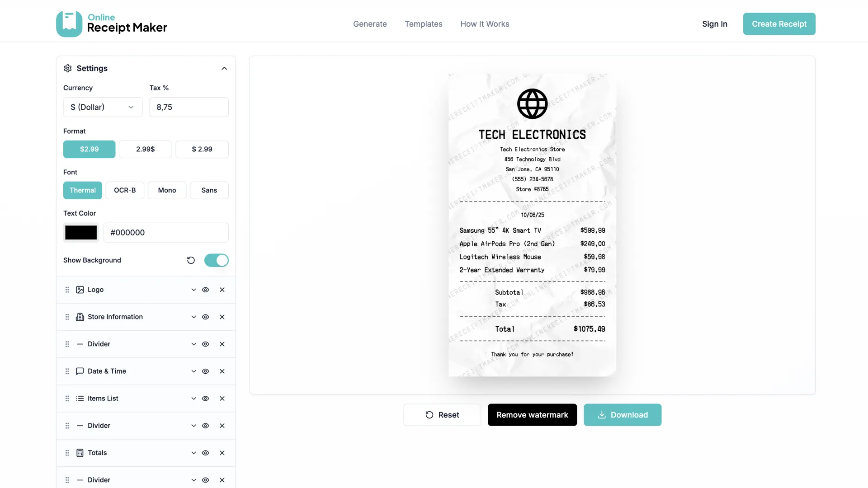Image resolution: width=868 pixels, height=488 pixels.
Task: Click the black text color swatch
Action: [x=80, y=232]
